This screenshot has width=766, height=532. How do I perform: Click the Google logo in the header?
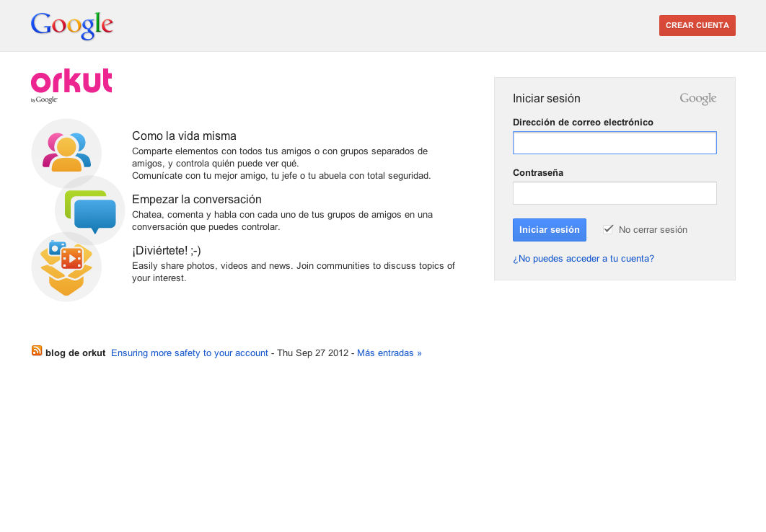point(72,25)
